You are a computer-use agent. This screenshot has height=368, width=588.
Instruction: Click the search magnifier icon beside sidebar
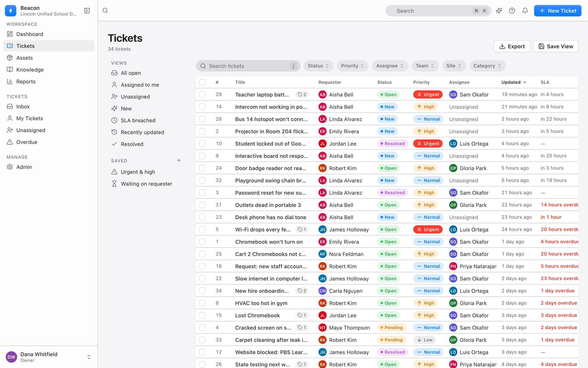pyautogui.click(x=105, y=10)
